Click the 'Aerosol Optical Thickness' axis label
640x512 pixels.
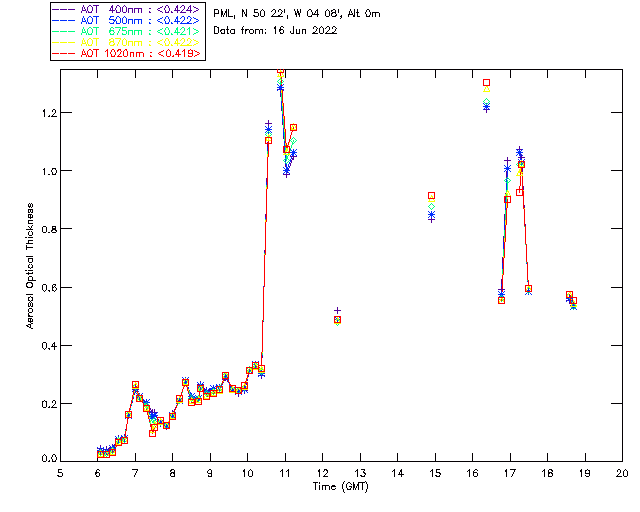pos(30,266)
